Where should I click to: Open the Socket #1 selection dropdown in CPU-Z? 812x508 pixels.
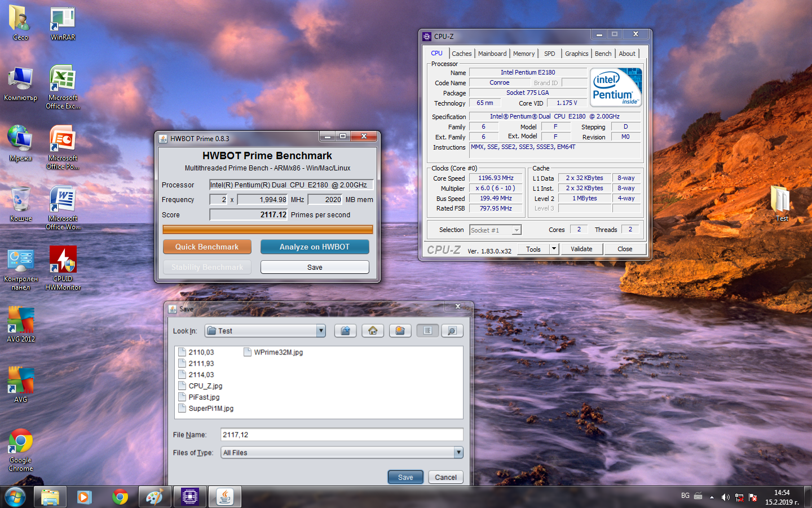517,230
